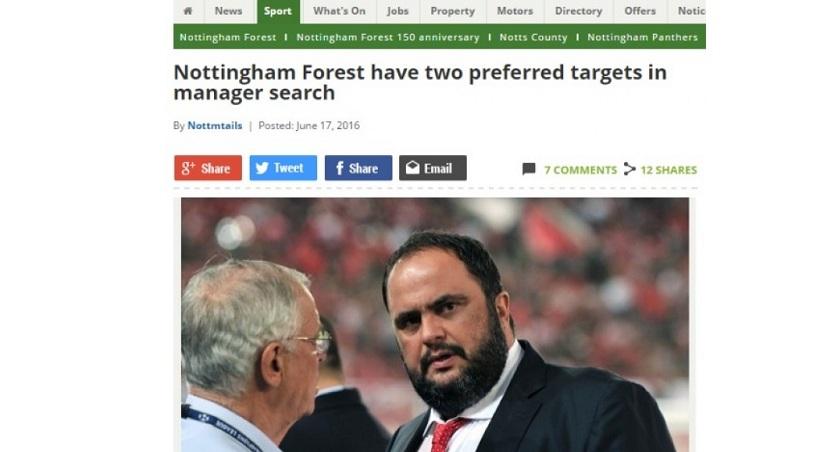Open the News tab
The image size is (820, 452).
click(x=228, y=11)
